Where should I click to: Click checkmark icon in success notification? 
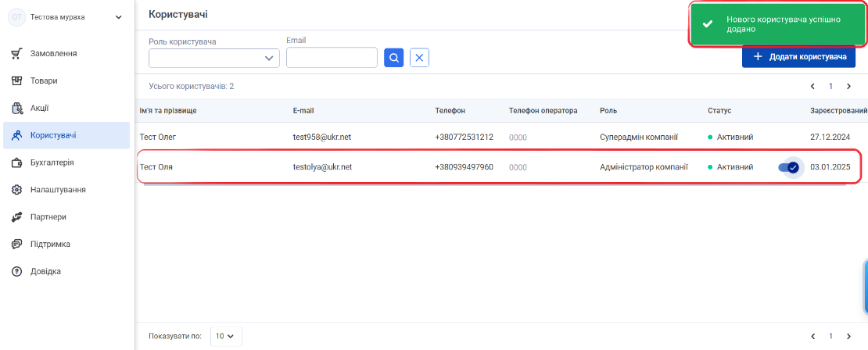(x=707, y=24)
